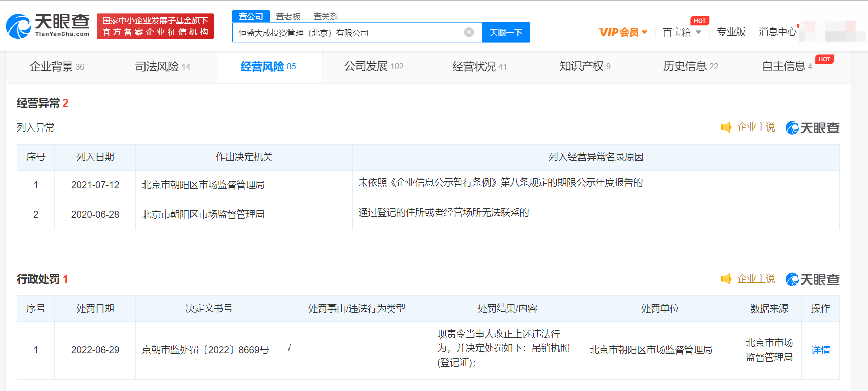Click date cell 2021-07-12
This screenshot has width=868, height=391.
click(x=95, y=185)
